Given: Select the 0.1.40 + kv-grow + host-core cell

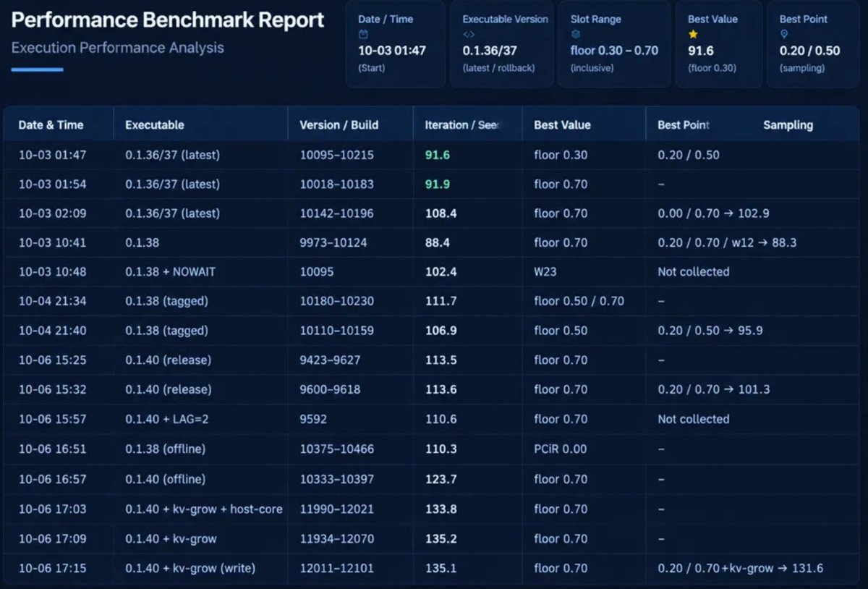Looking at the screenshot, I should pyautogui.click(x=204, y=509).
